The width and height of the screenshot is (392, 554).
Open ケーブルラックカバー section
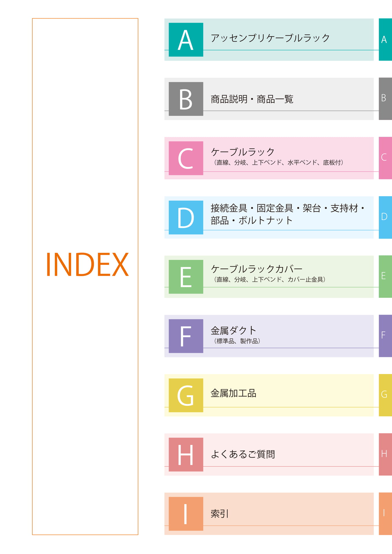(x=257, y=269)
